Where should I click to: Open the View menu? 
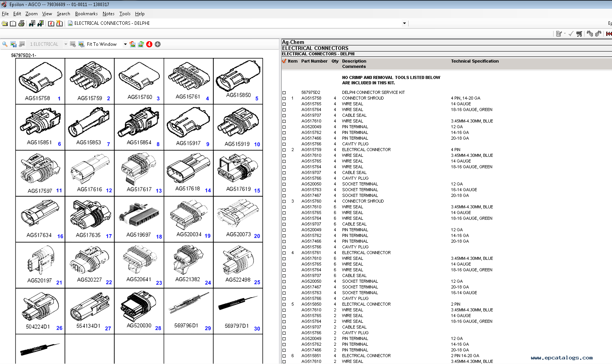click(x=47, y=14)
